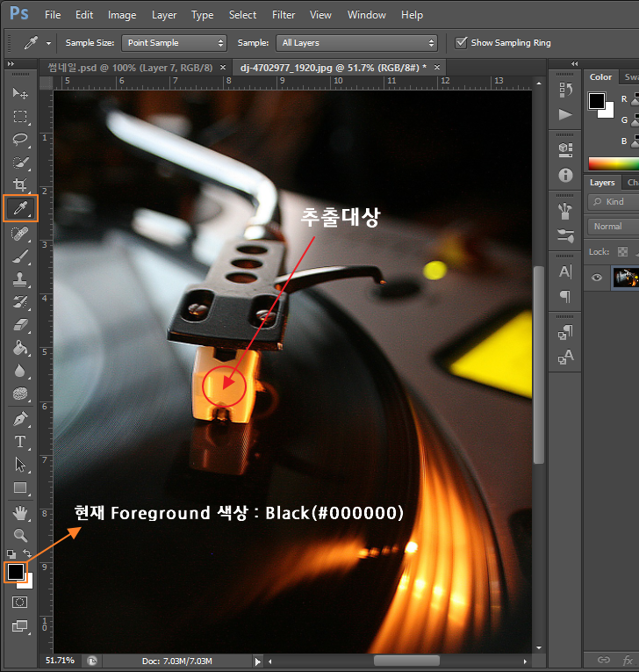Open the Brush Presets panel icon
Image resolution: width=639 pixels, height=672 pixels.
pyautogui.click(x=566, y=235)
